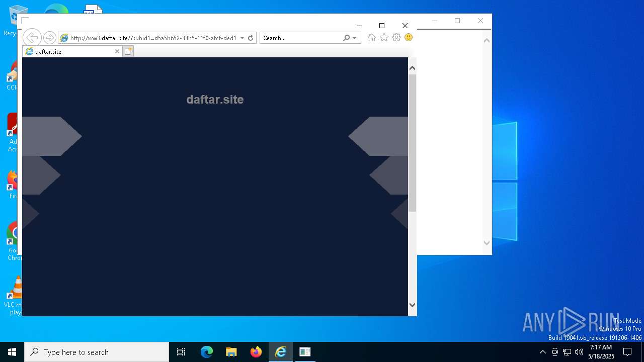
Task: Close the background window
Action: (x=480, y=21)
